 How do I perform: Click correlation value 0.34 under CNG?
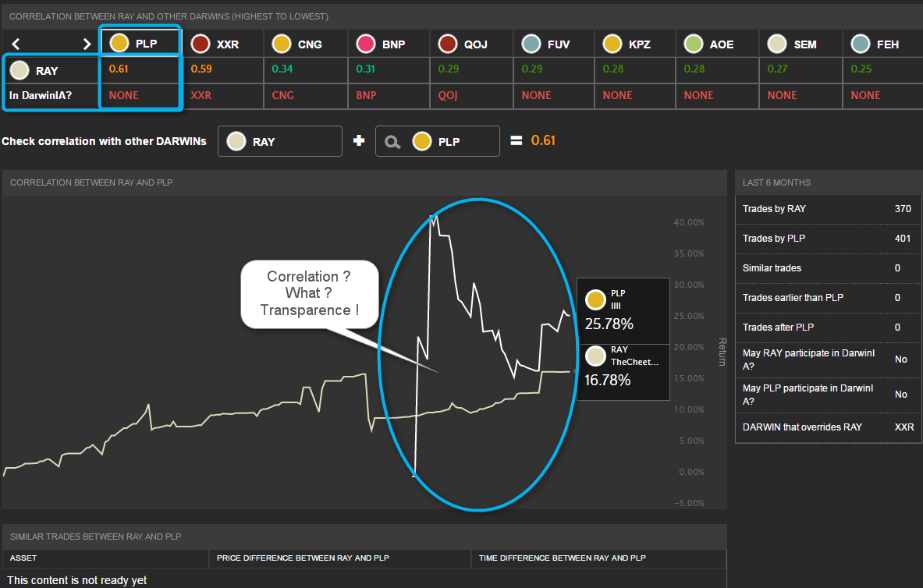282,69
